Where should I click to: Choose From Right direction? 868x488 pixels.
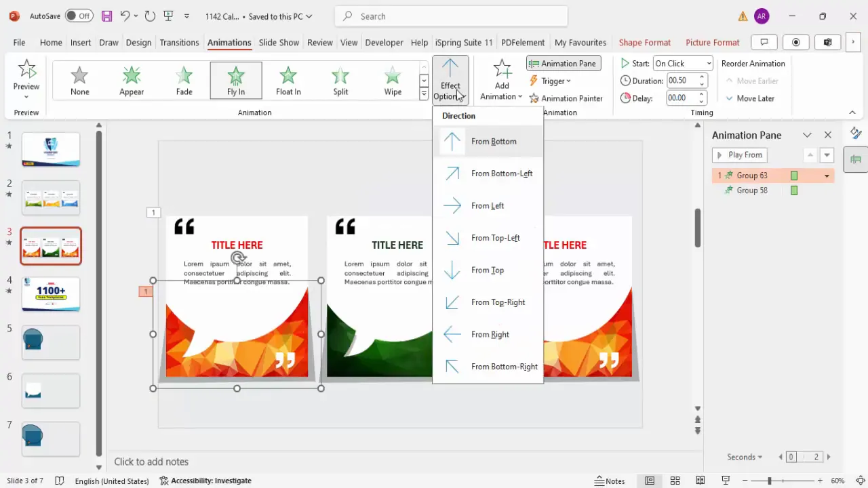(488, 334)
